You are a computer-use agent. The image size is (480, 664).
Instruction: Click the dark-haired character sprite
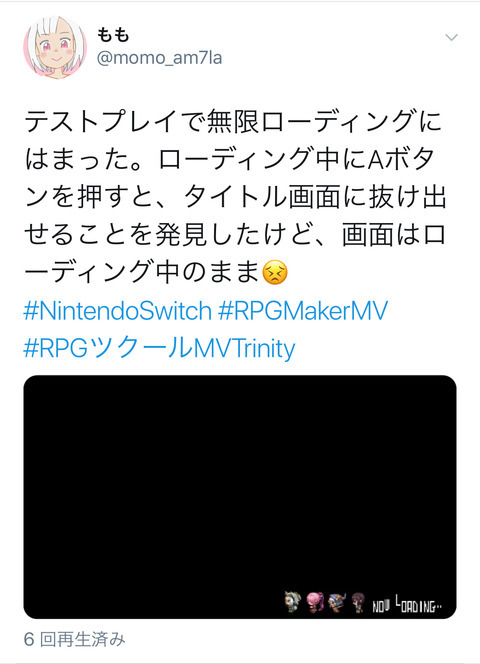coord(358,602)
